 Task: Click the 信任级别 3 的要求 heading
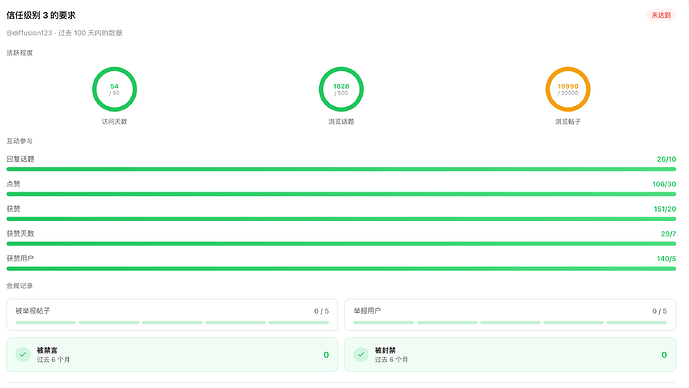click(41, 15)
